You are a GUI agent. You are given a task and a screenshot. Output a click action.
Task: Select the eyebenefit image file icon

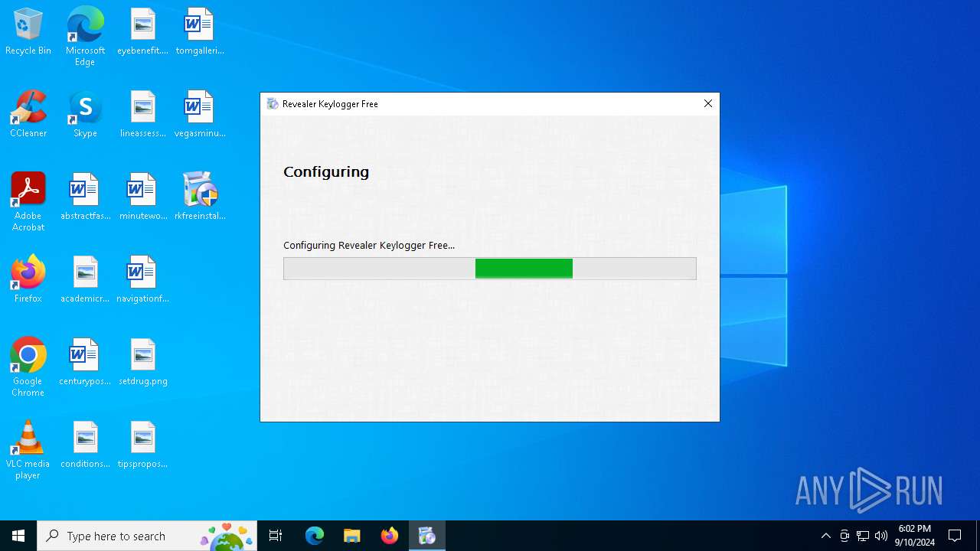click(142, 32)
